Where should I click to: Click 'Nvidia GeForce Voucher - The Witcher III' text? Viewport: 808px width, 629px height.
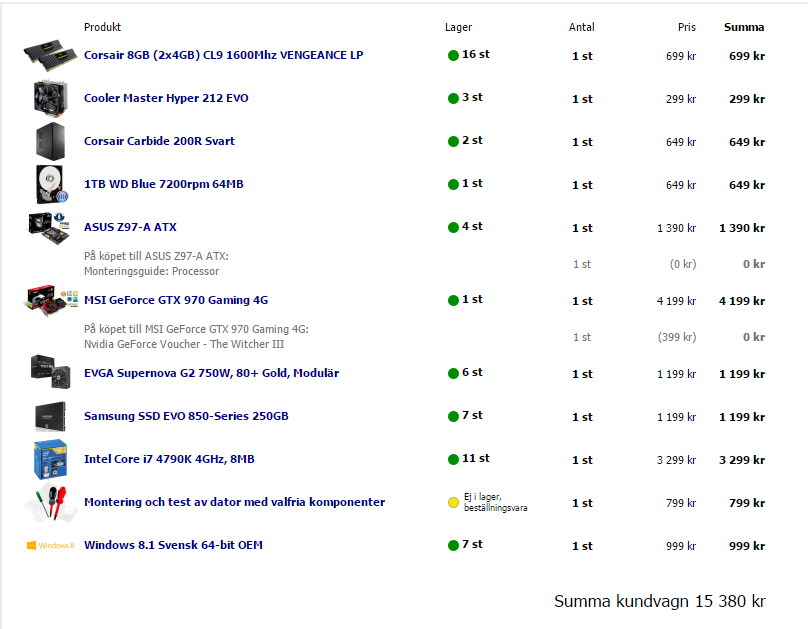[x=184, y=344]
